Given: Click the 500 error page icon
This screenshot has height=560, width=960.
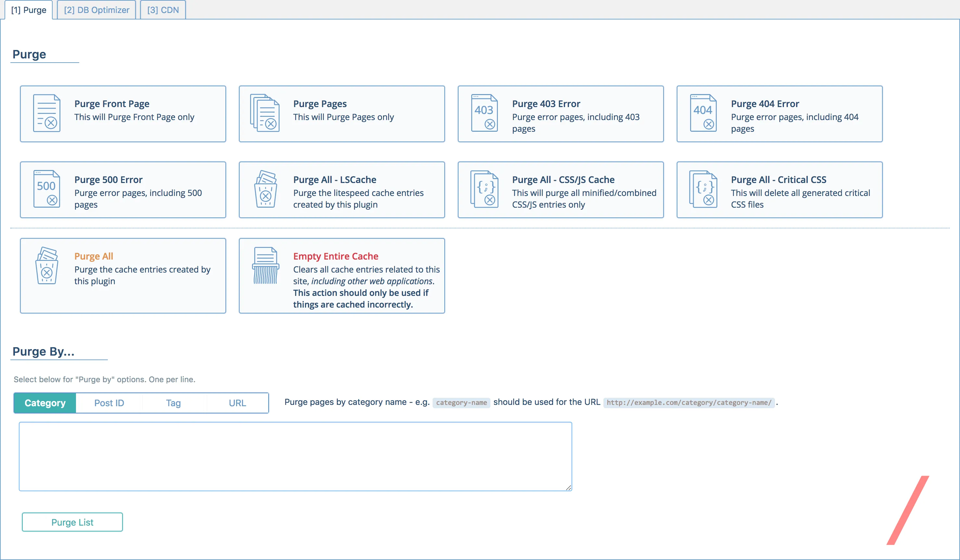Looking at the screenshot, I should pos(46,189).
